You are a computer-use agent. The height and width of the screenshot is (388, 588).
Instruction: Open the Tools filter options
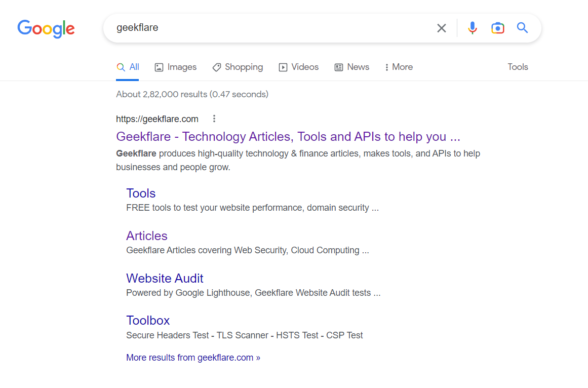tap(518, 67)
